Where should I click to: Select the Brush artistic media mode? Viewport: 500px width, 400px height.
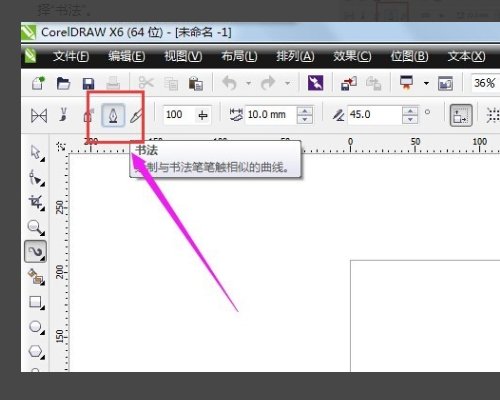[x=63, y=115]
